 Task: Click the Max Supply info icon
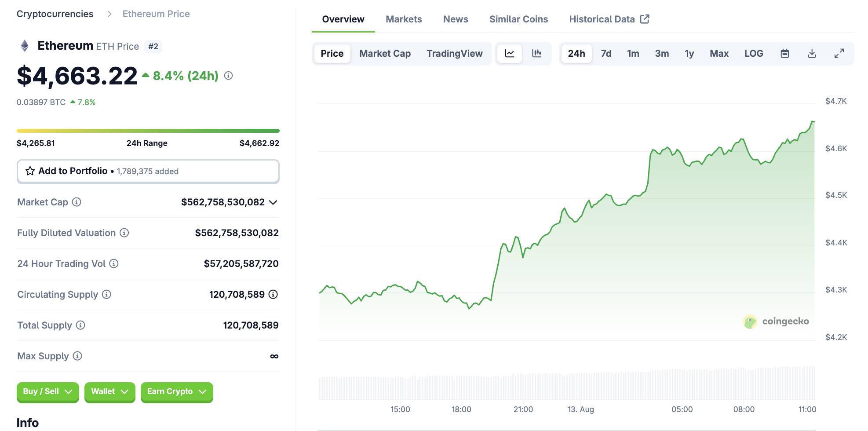coord(77,356)
